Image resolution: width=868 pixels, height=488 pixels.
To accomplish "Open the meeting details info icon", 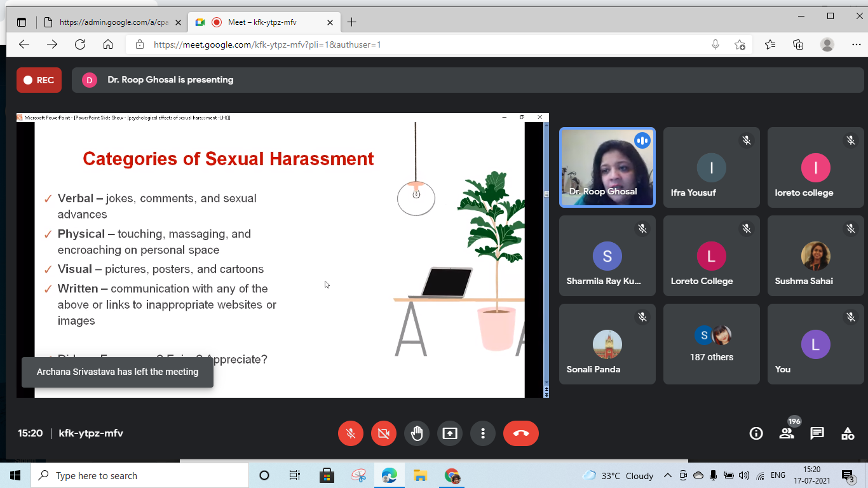I will tap(756, 433).
